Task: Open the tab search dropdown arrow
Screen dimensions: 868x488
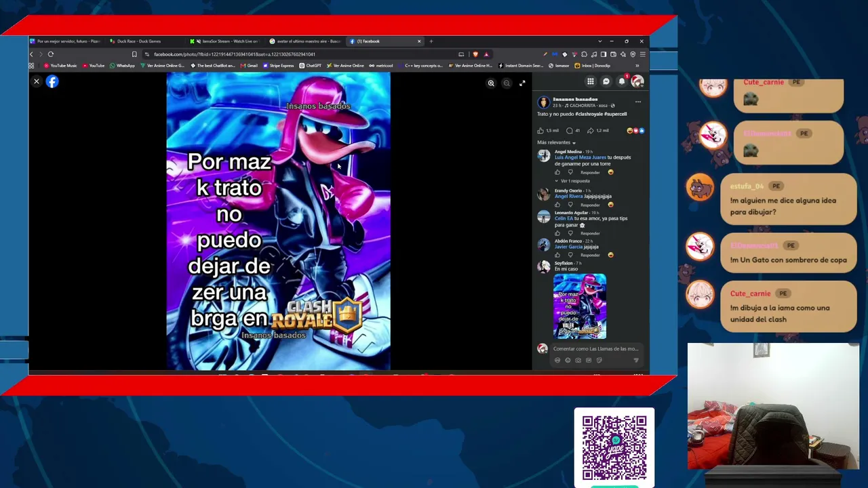Action: pos(599,41)
